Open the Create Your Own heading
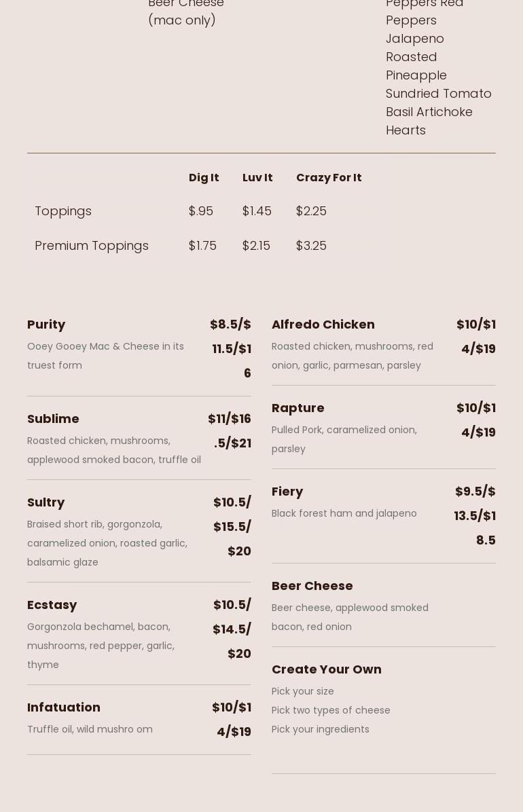Viewport: 523px width, 812px height. click(326, 669)
